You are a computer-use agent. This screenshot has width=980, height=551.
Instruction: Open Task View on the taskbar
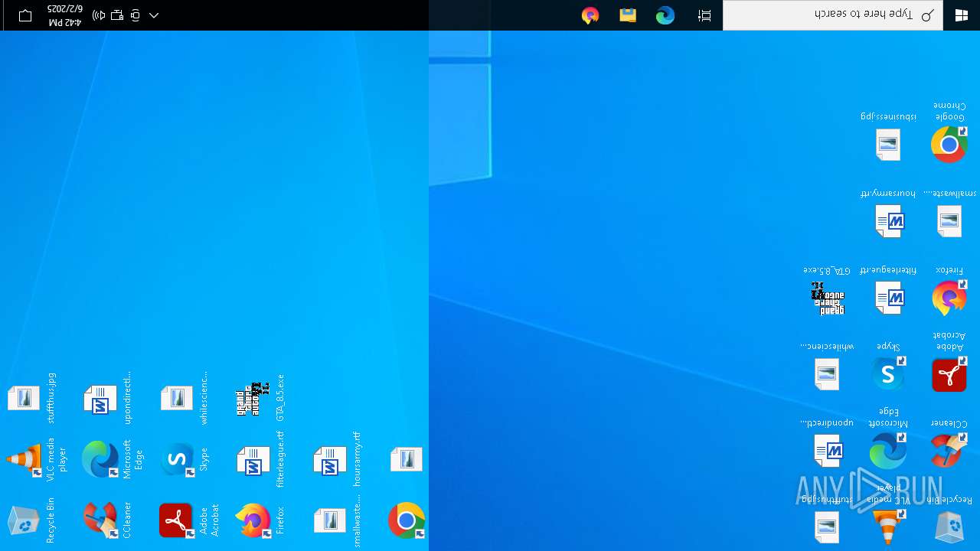pos(704,15)
